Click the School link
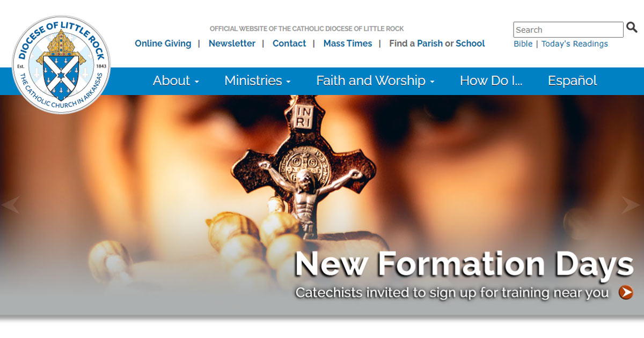This screenshot has width=644, height=338. point(470,43)
